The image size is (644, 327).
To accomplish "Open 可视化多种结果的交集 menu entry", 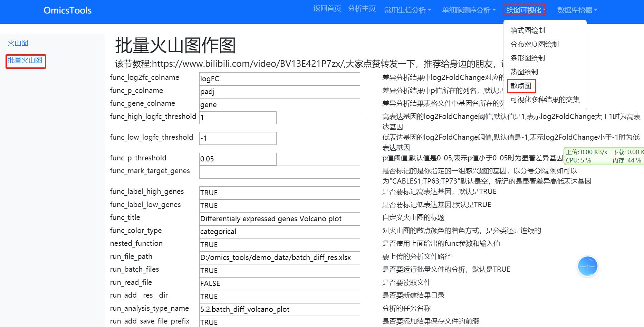I will (x=545, y=100).
